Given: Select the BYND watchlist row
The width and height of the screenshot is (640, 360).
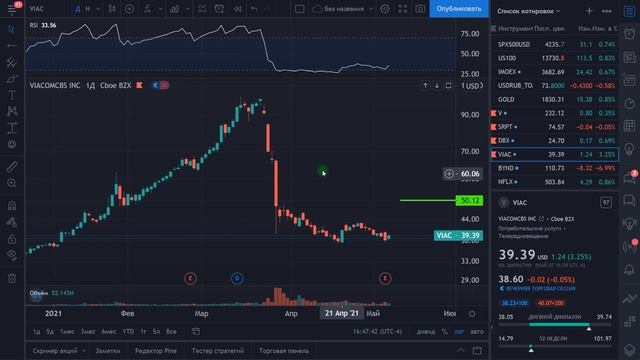Looking at the screenshot, I should click(555, 168).
